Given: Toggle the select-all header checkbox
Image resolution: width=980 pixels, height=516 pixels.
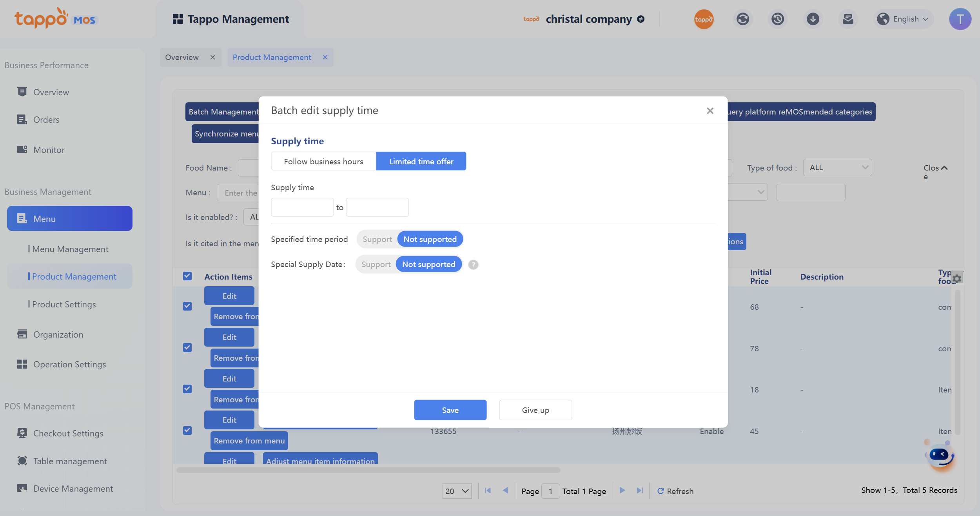Looking at the screenshot, I should (x=187, y=276).
